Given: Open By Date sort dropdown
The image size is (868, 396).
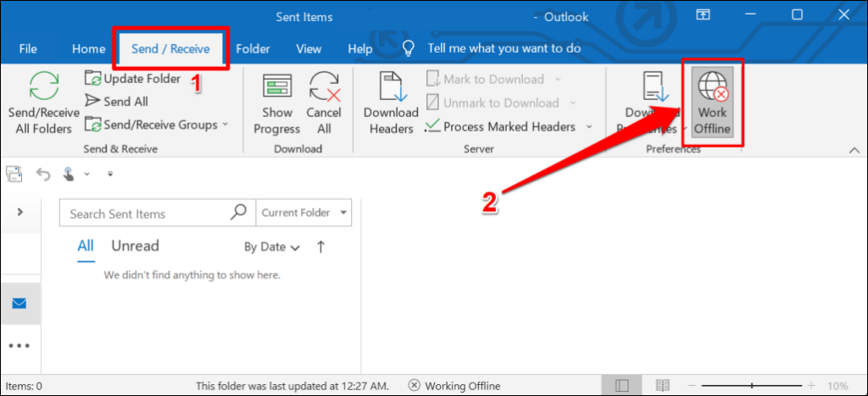Looking at the screenshot, I should tap(272, 247).
